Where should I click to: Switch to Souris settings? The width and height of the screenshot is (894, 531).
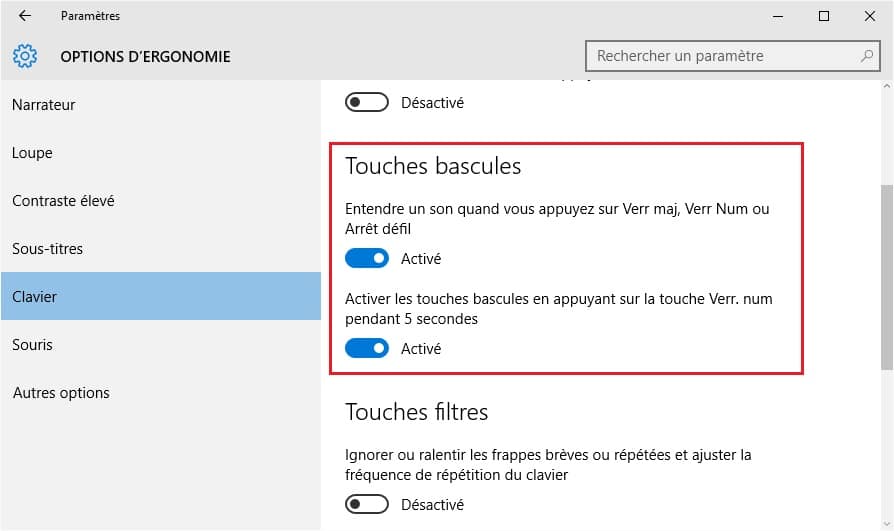coord(32,345)
